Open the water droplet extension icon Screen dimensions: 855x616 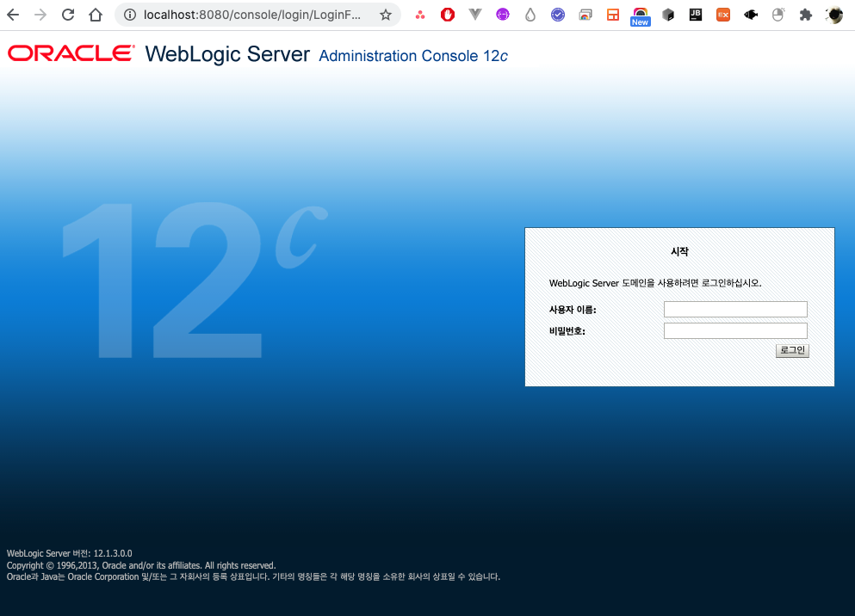click(530, 15)
